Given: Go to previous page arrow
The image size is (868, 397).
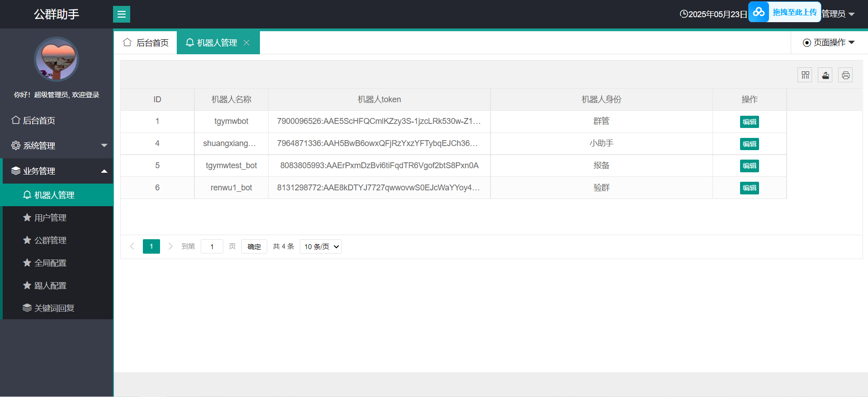Looking at the screenshot, I should 132,246.
